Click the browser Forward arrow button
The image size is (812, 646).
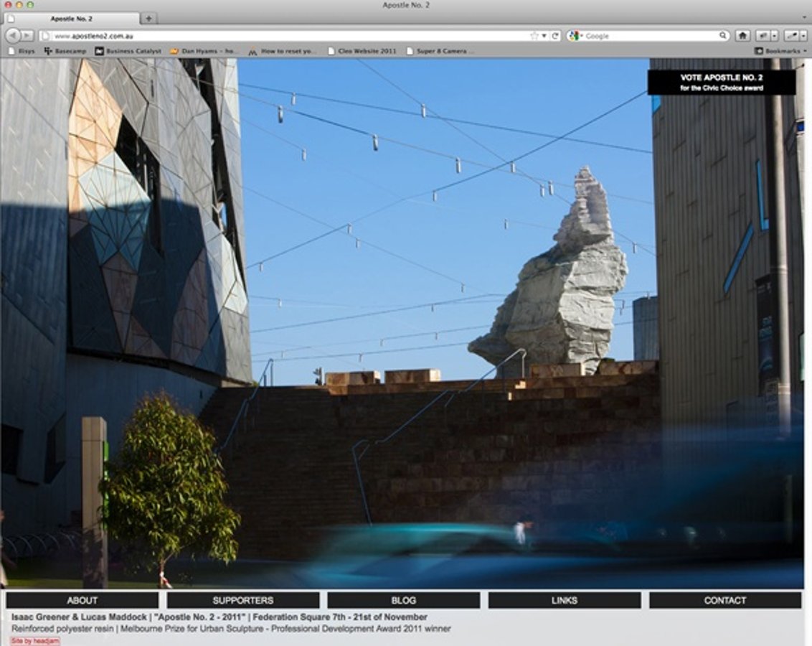tap(27, 35)
